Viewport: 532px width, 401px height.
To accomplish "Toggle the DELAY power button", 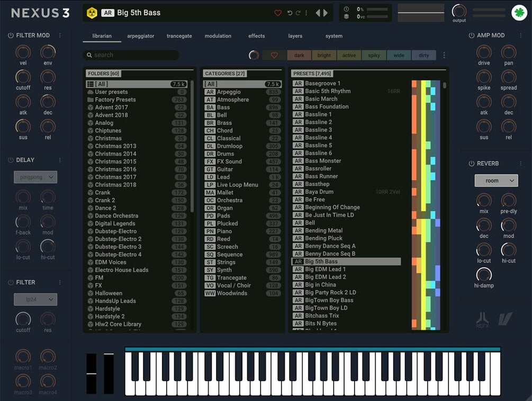I will tap(11, 160).
